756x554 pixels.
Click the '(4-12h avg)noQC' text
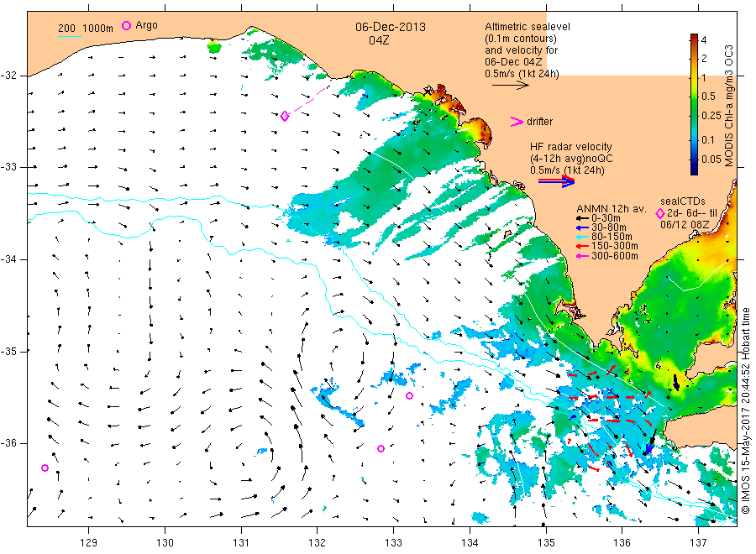(571, 159)
